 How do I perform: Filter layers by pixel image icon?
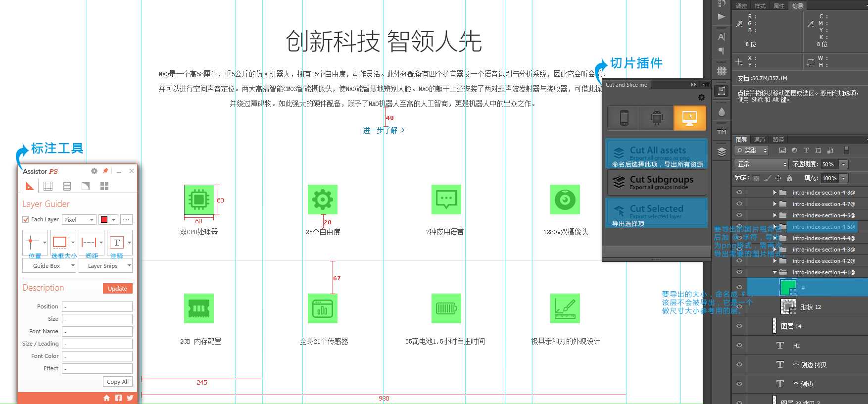[x=782, y=151]
